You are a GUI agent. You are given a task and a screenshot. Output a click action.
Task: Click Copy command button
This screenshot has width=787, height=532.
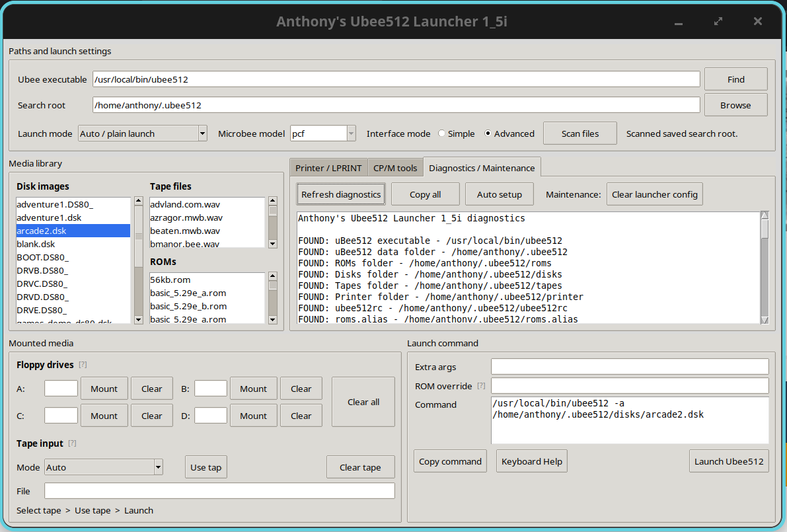[450, 461]
